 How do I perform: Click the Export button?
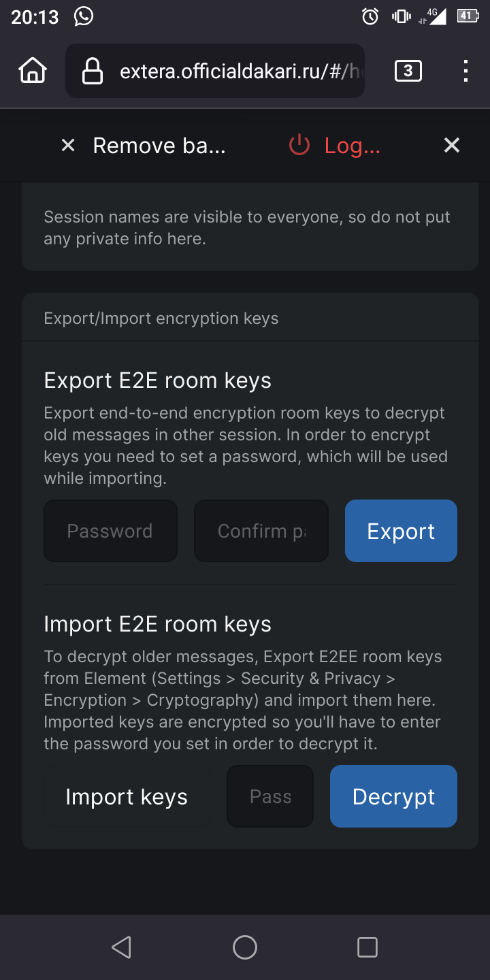click(401, 531)
